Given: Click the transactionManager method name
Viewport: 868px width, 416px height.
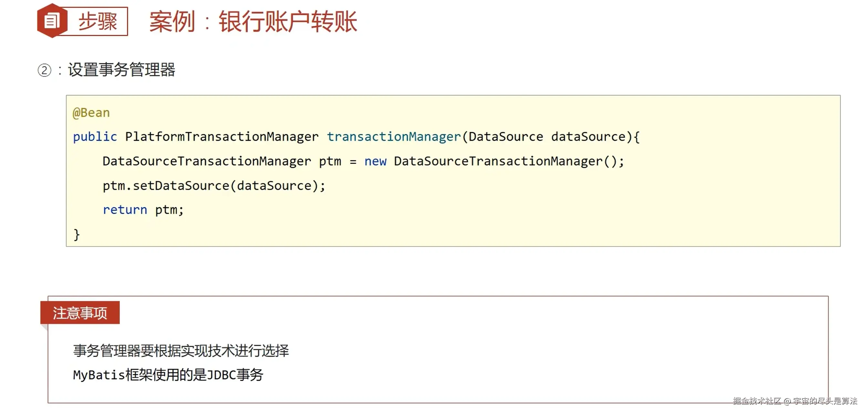Looking at the screenshot, I should coord(394,137).
